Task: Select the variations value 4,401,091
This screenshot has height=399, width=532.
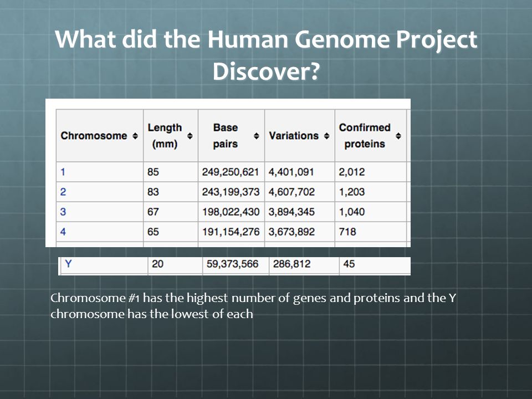Action: pyautogui.click(x=291, y=172)
